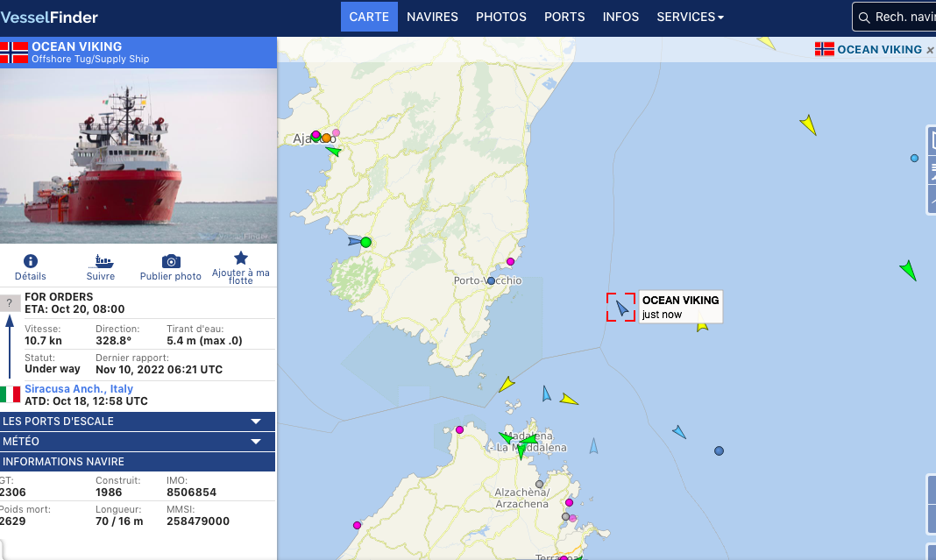
Task: Open the Siracusa Anch., Italy link
Action: pos(79,388)
